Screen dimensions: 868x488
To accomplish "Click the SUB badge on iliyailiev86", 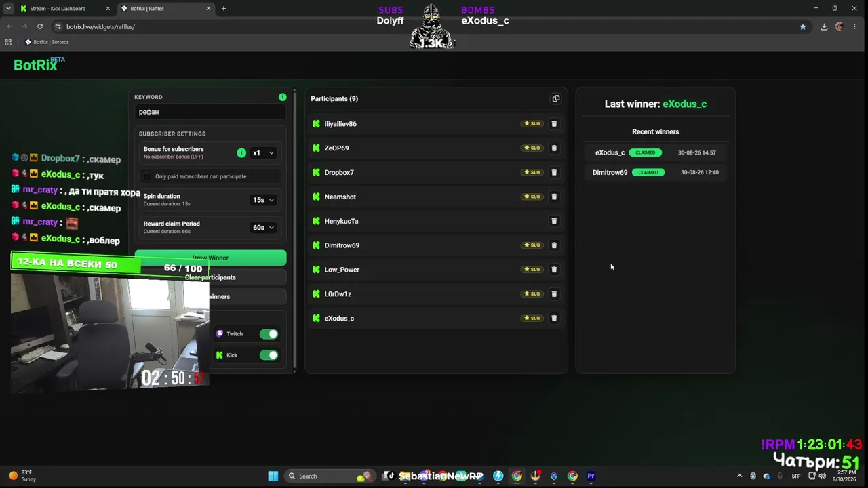I will pyautogui.click(x=532, y=124).
